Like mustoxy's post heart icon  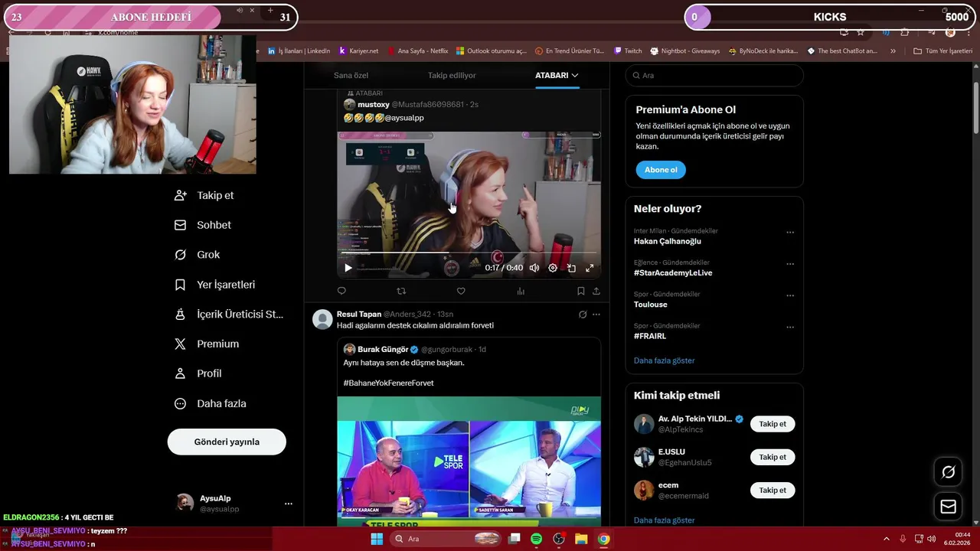(x=461, y=291)
